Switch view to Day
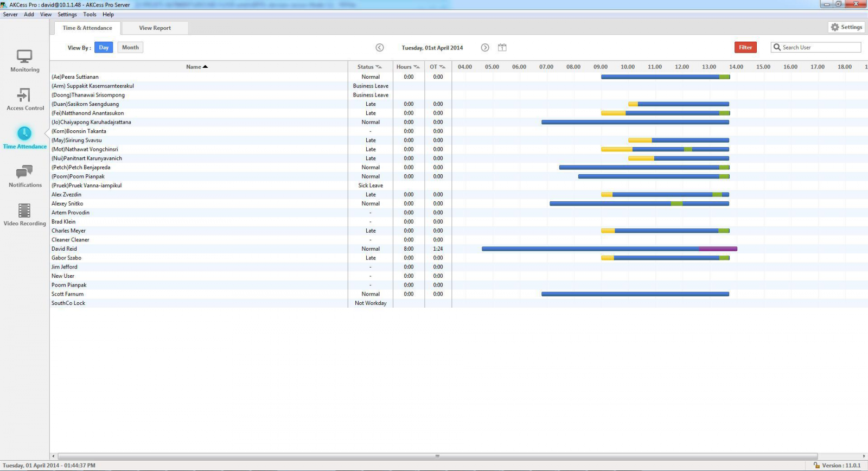Screen dimensions: 868x471 104,48
